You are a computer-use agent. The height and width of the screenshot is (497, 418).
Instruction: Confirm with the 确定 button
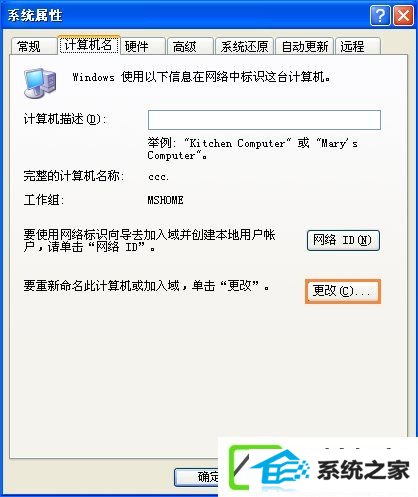197,477
